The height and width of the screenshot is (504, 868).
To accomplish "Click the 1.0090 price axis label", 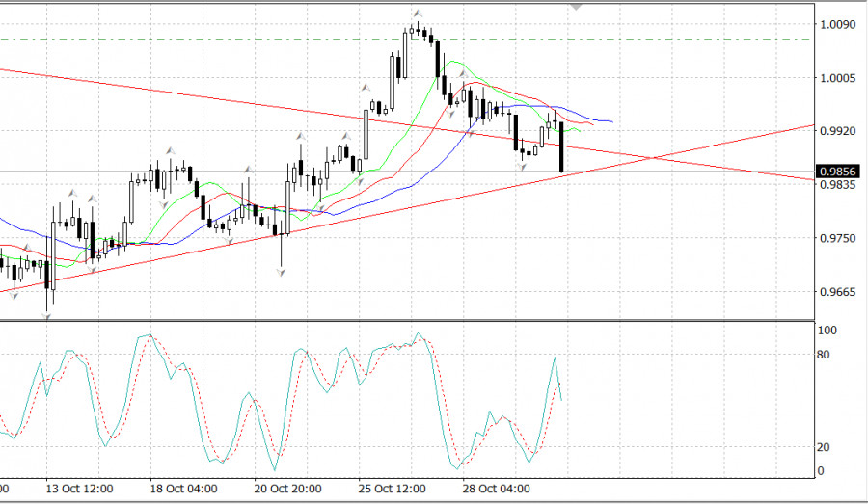I will point(838,24).
